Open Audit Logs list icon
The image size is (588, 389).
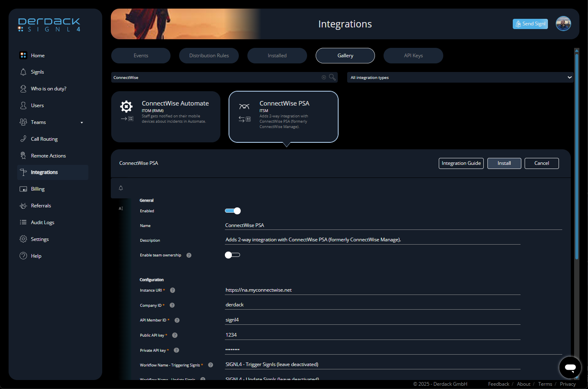click(x=23, y=223)
